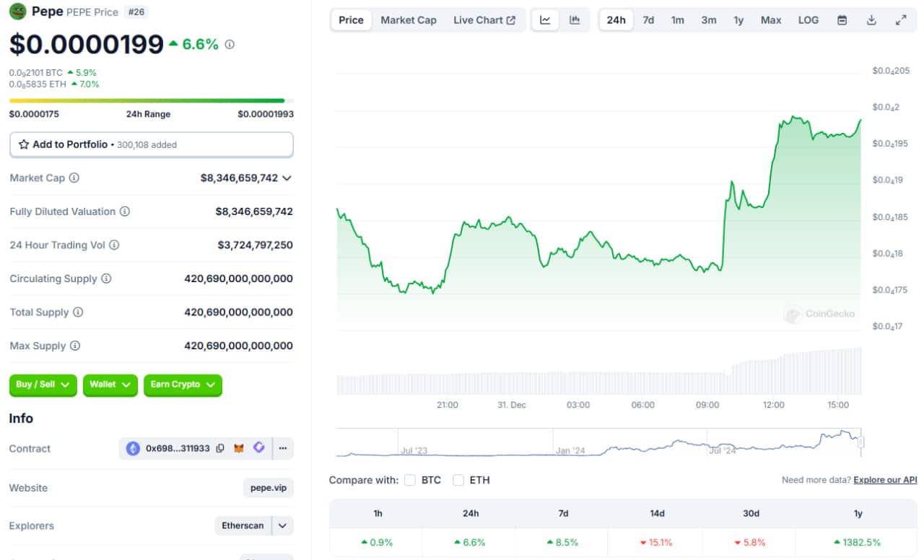Click the Ethereum logo in Contract row
This screenshot has height=560, width=924.
point(133,449)
